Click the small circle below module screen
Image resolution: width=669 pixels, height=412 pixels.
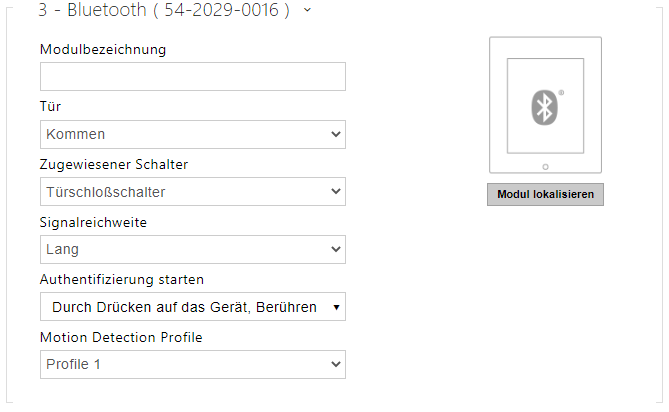(545, 167)
